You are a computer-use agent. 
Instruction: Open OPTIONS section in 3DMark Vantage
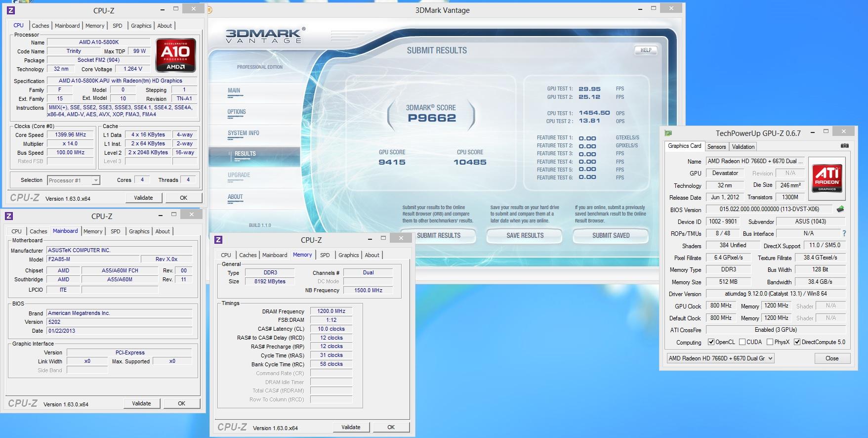point(237,112)
